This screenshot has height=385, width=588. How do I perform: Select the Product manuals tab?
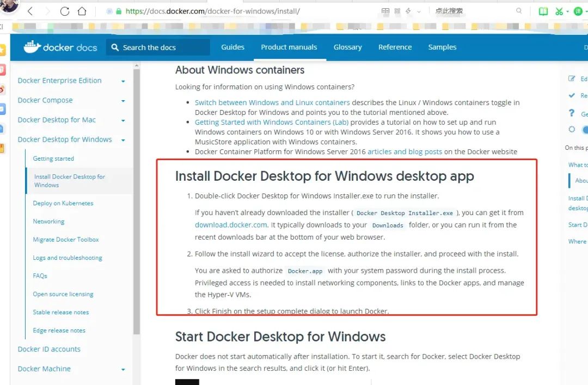coord(289,47)
